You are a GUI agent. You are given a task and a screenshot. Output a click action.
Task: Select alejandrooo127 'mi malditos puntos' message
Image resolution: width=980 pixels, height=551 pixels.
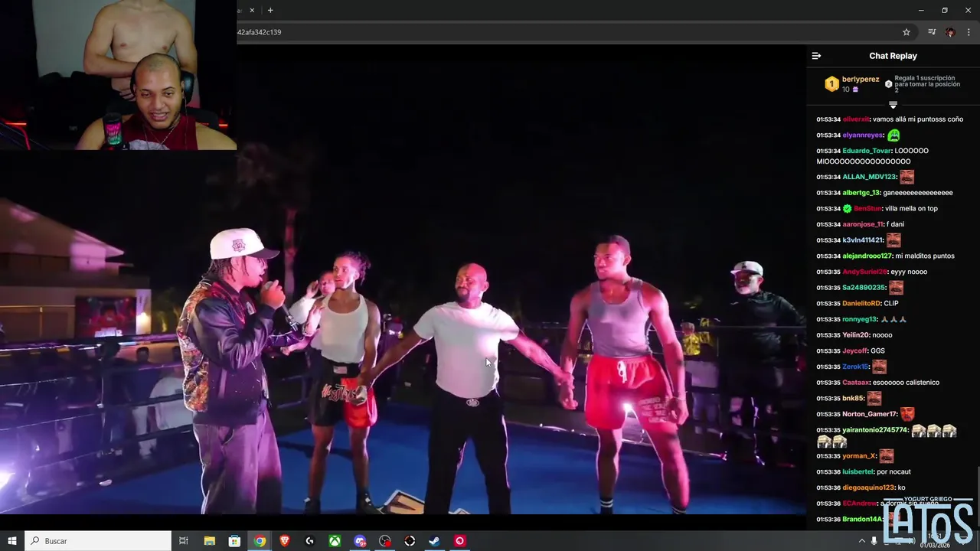[925, 256]
